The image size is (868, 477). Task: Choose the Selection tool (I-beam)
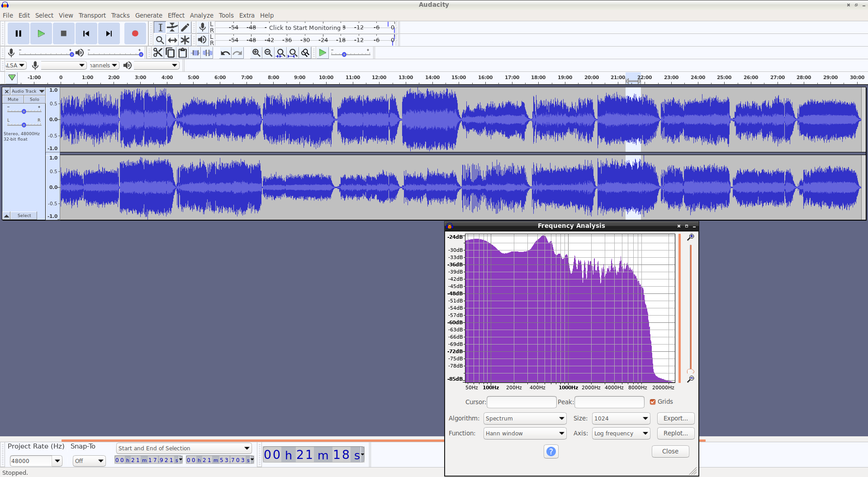[160, 28]
